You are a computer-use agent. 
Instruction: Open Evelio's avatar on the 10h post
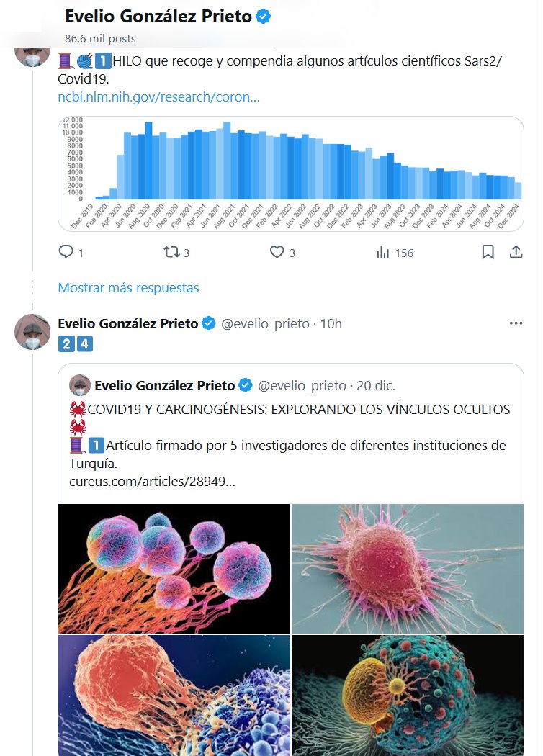(31, 331)
